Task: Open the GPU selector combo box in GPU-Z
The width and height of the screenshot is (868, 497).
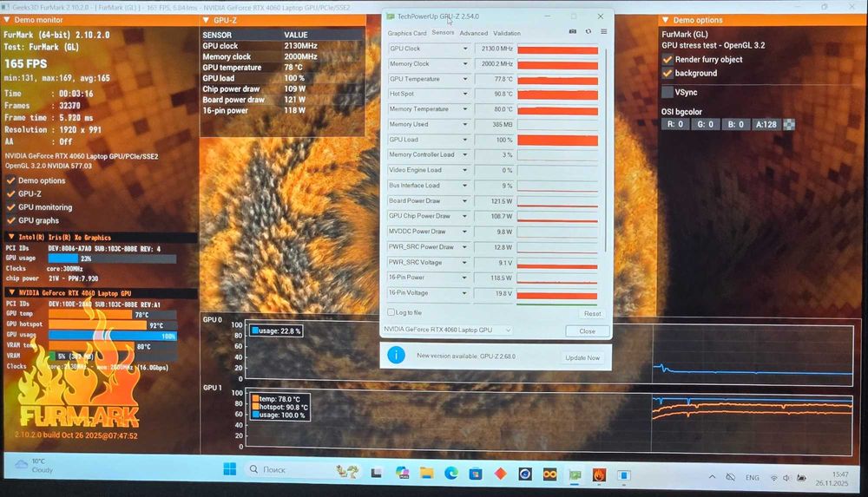Action: pyautogui.click(x=447, y=330)
